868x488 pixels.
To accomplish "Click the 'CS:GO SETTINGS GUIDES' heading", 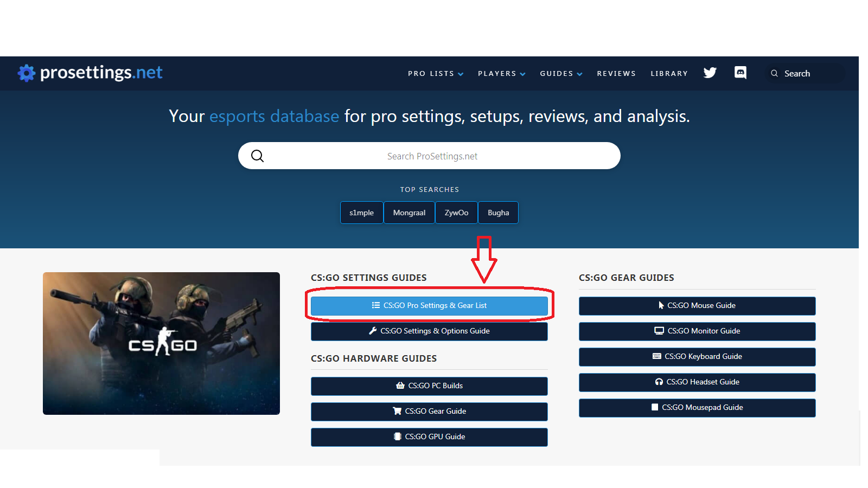I will click(369, 278).
